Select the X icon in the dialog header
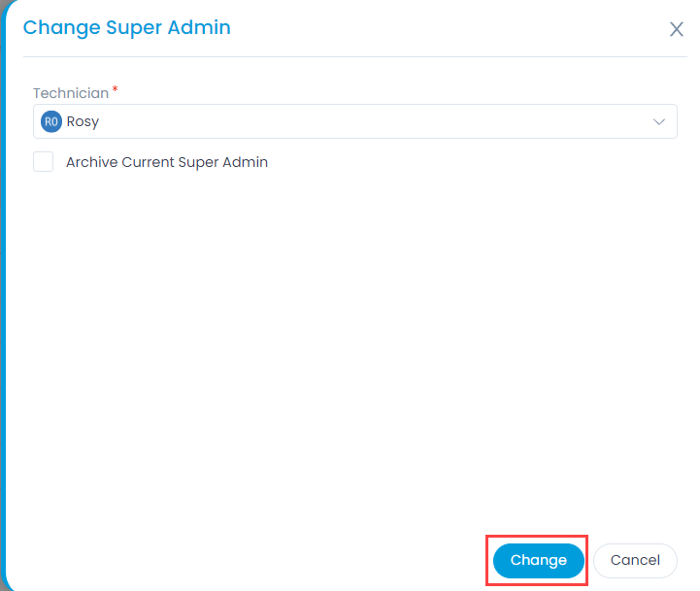 pyautogui.click(x=677, y=29)
